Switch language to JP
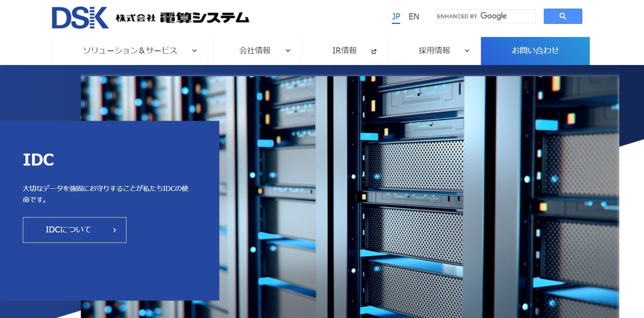644x318 pixels. click(x=396, y=17)
